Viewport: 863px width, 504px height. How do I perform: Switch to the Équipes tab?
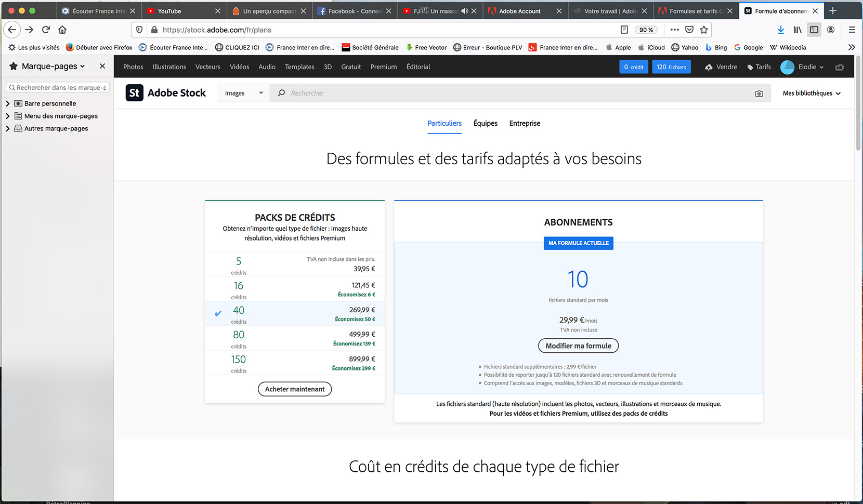coord(486,123)
